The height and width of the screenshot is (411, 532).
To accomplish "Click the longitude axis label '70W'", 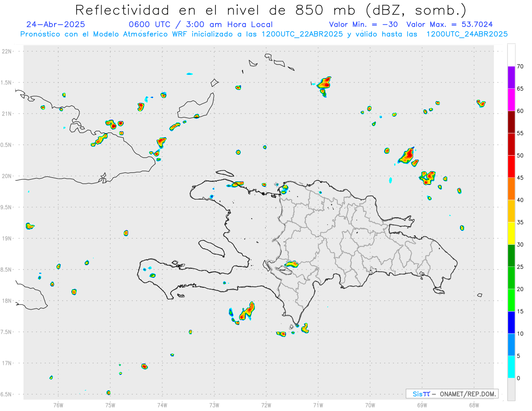I will (x=370, y=405).
